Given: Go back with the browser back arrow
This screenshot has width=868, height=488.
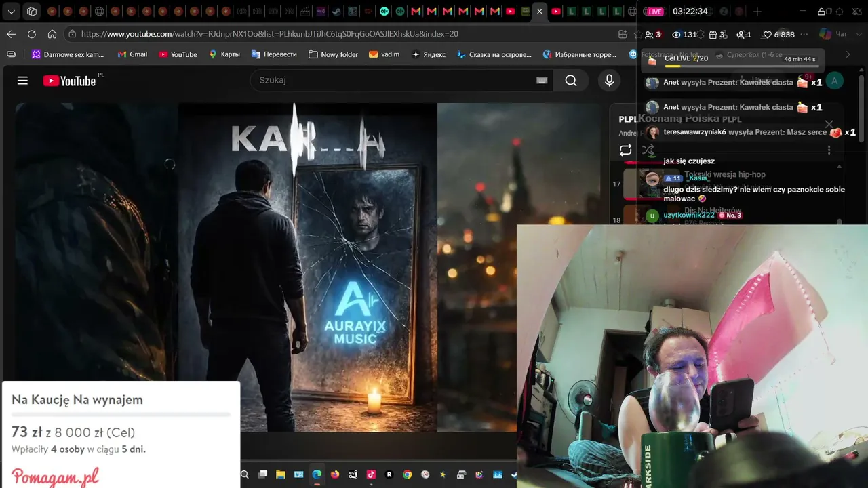Looking at the screenshot, I should (12, 34).
